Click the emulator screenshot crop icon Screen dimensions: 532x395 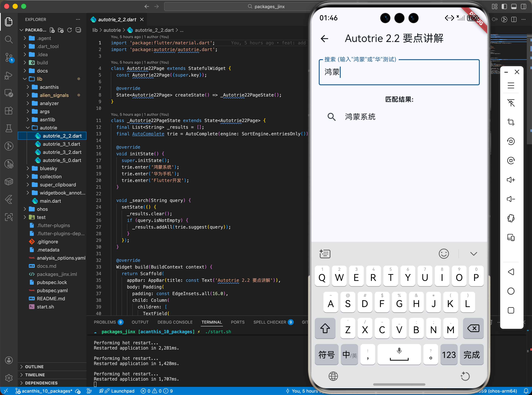[x=511, y=122]
